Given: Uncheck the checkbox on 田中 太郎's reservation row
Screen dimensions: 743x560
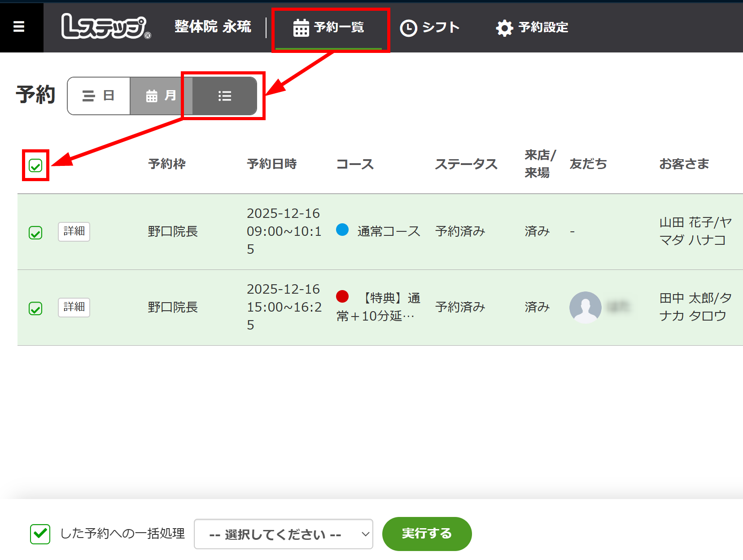Looking at the screenshot, I should pyautogui.click(x=35, y=308).
